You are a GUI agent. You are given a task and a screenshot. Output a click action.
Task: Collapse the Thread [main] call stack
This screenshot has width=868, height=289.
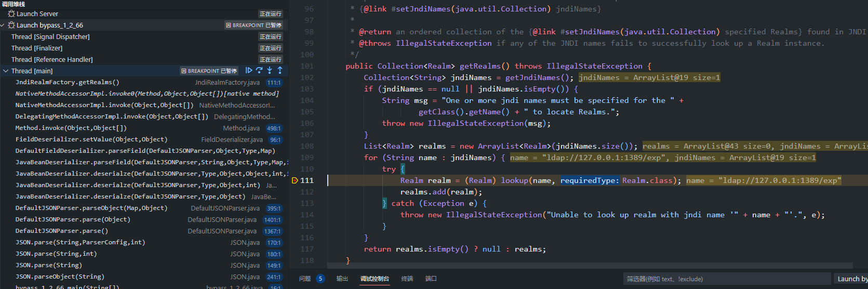pos(6,71)
